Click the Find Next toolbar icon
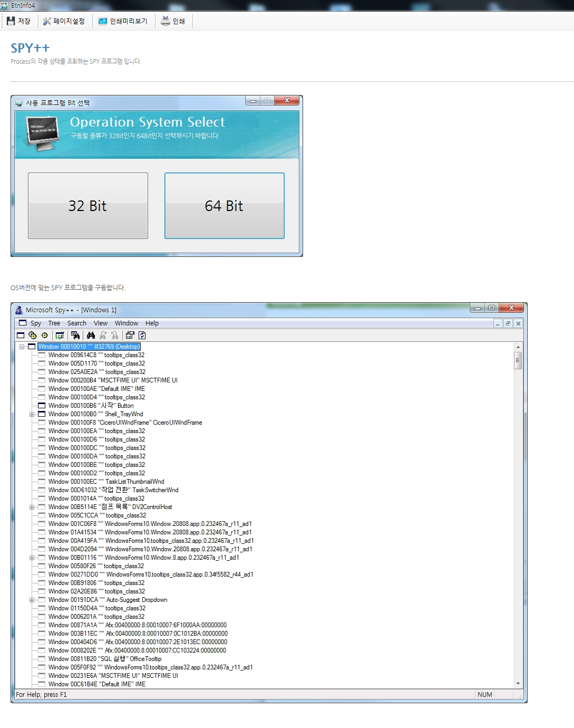This screenshot has width=574, height=728. [x=103, y=335]
